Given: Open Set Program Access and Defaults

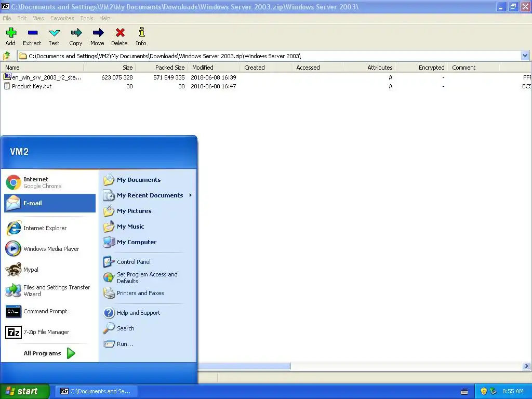Looking at the screenshot, I should click(148, 277).
